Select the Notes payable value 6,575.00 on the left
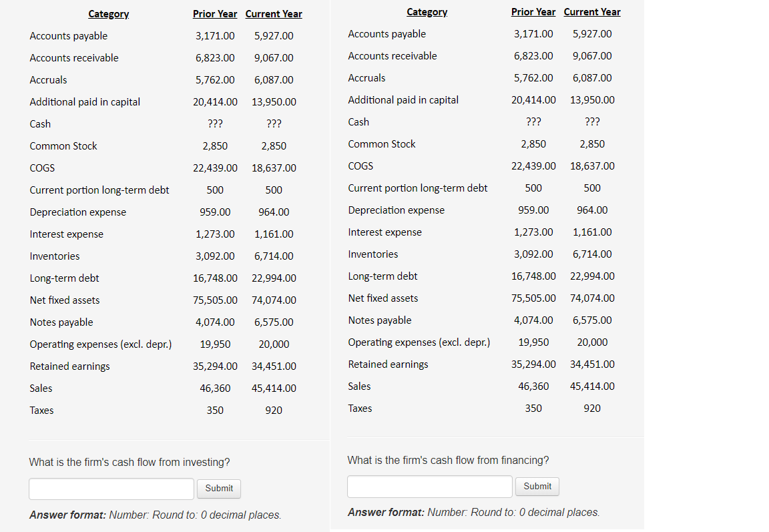The width and height of the screenshot is (769, 532). tap(274, 322)
